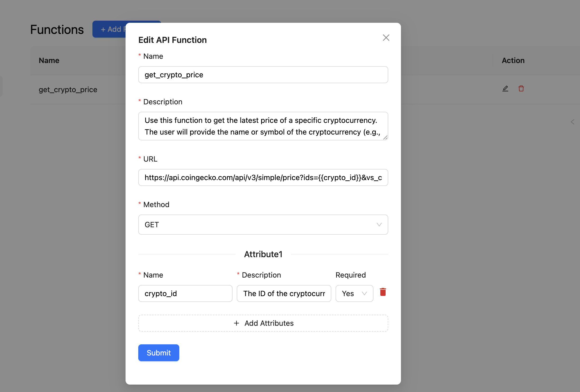Click the Attribute1 section title
The width and height of the screenshot is (580, 392).
click(263, 254)
